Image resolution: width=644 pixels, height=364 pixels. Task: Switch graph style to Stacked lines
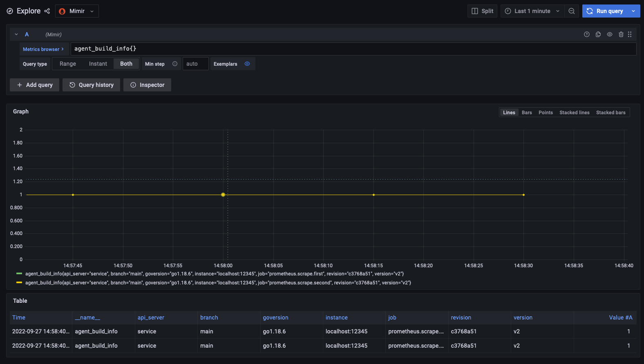574,113
